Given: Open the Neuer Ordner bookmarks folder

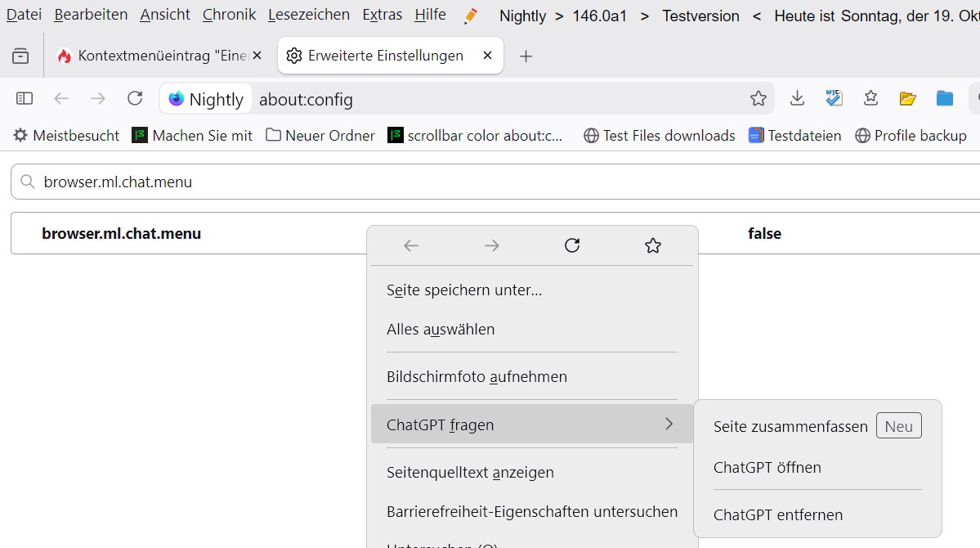Looking at the screenshot, I should pos(320,136).
